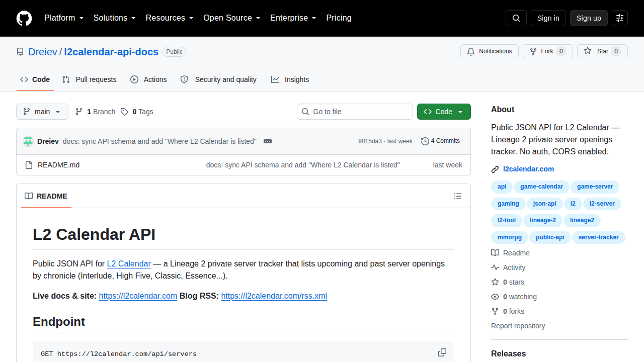Viewport: 644px width, 362px height.
Task: Select the server-tracker topic tag
Action: [x=598, y=237]
